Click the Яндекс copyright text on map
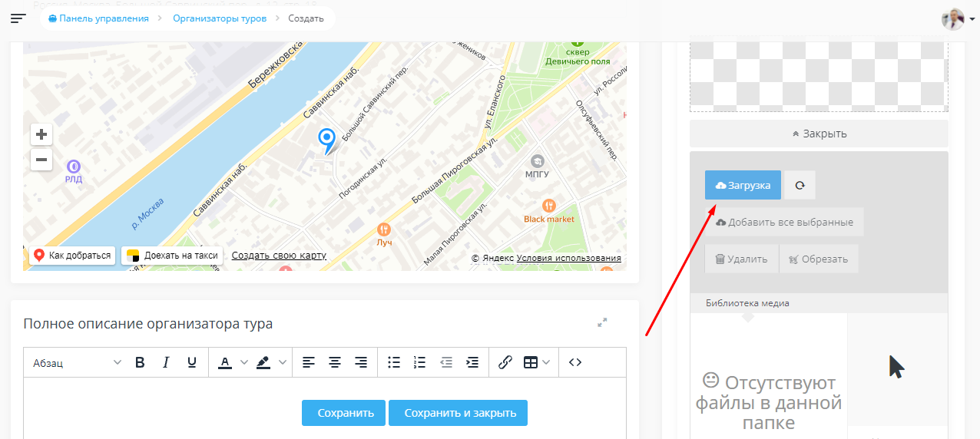980x439 pixels. point(492,259)
